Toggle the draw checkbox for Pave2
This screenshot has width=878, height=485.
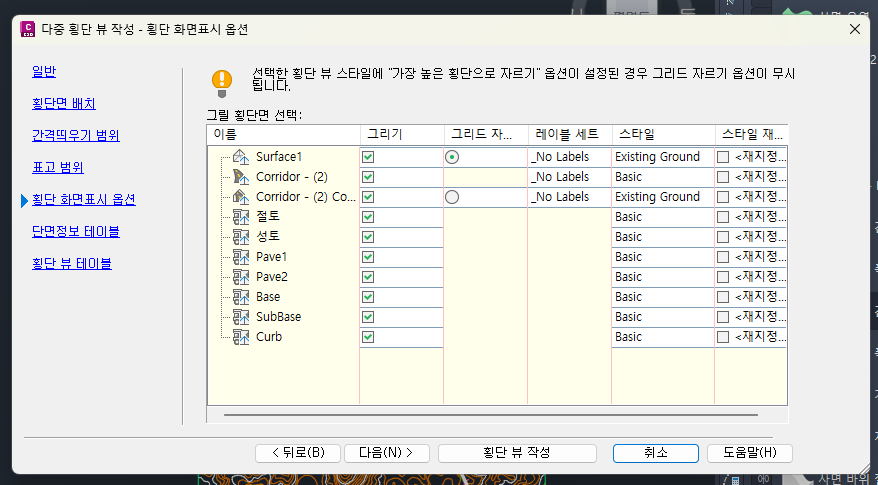[368, 277]
